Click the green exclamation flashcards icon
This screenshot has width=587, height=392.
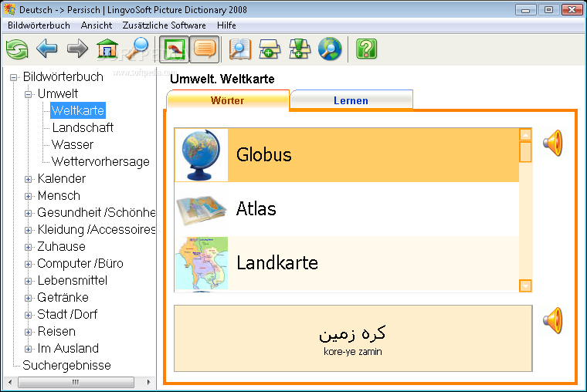point(300,49)
